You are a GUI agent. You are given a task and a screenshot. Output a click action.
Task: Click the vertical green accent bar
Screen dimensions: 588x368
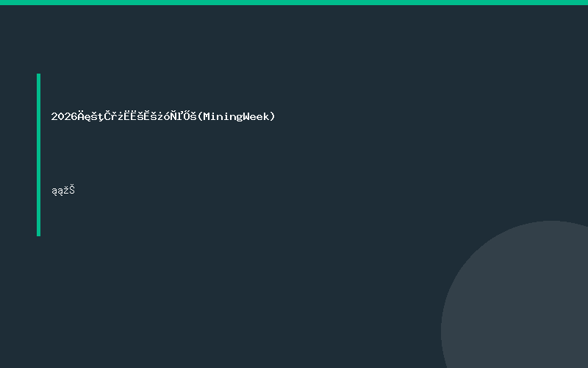39,155
